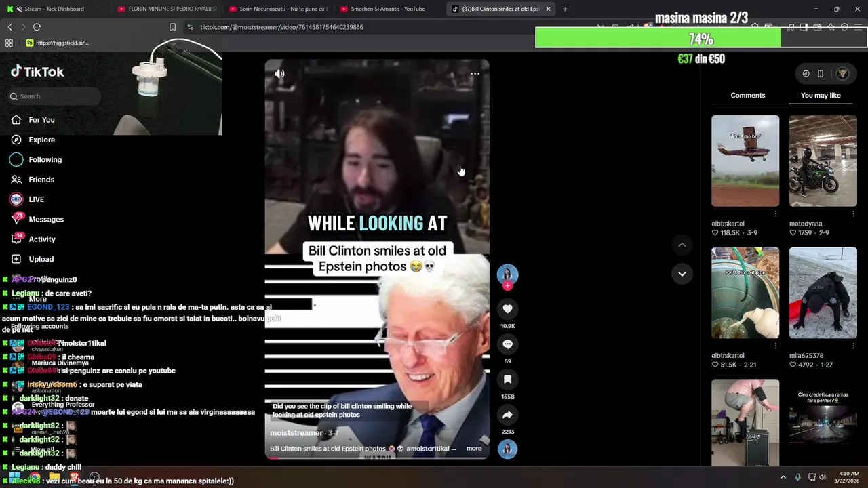
Task: Reload the browser page
Action: 37,27
